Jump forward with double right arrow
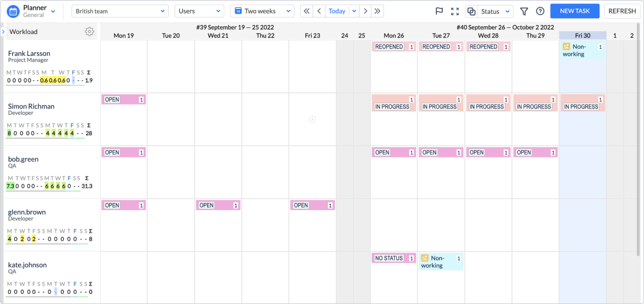Image resolution: width=644 pixels, height=304 pixels. 377,11
